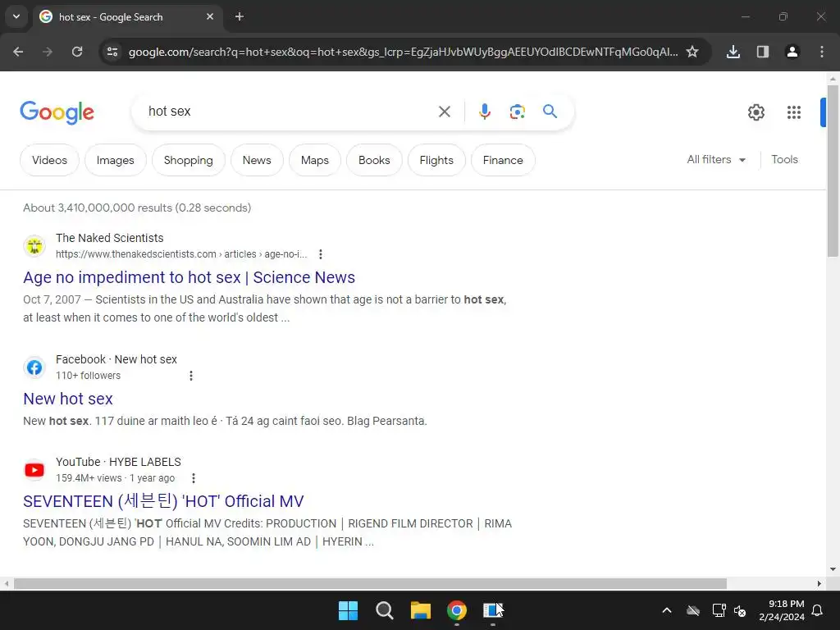Show hidden system tray icons
840x630 pixels.
(x=666, y=610)
